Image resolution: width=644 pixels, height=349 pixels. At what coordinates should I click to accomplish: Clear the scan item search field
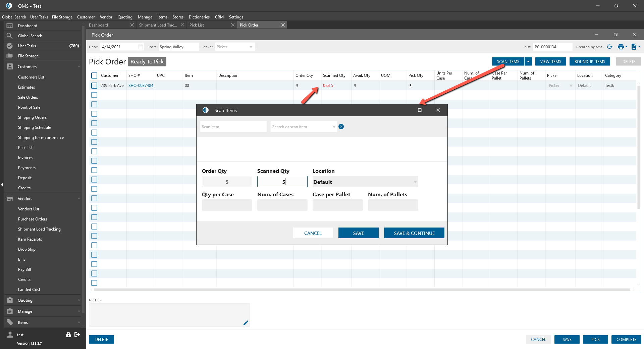[x=341, y=127]
